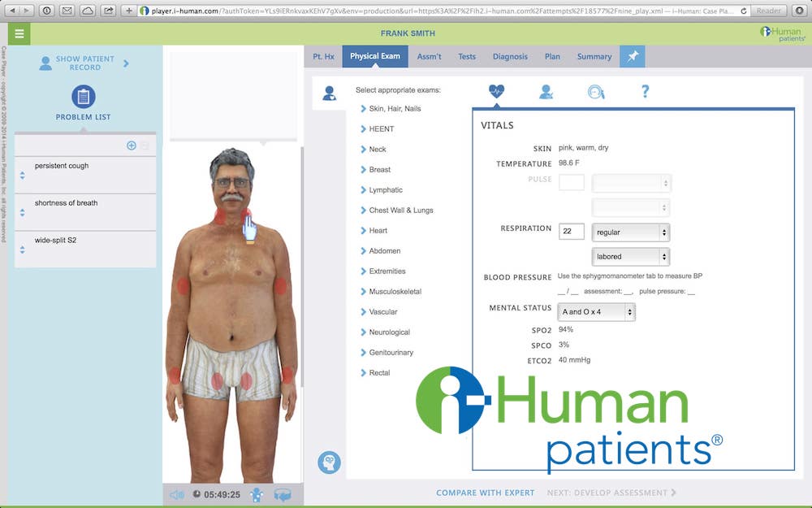
Task: Select the Physical Exam tab
Action: coord(375,56)
